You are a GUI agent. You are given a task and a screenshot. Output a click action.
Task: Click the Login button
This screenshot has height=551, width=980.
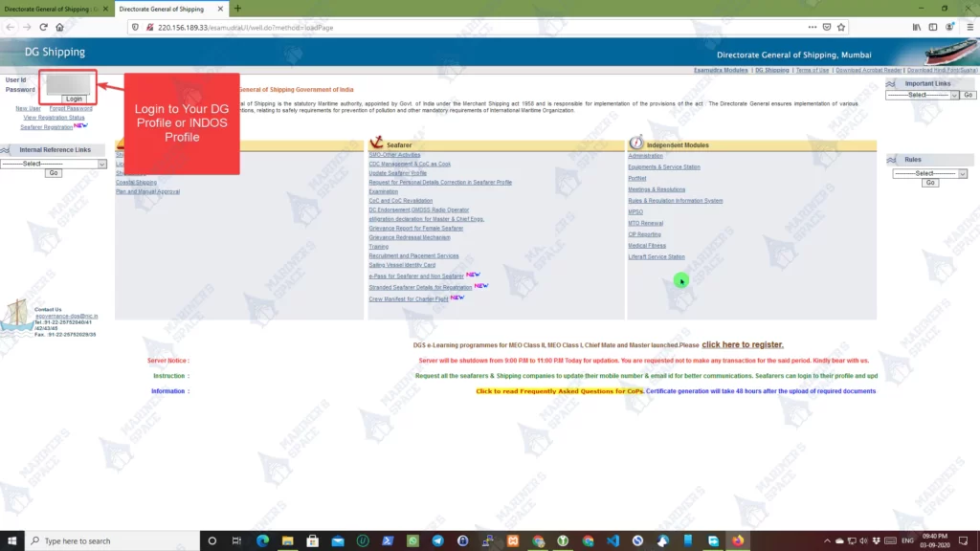click(74, 99)
